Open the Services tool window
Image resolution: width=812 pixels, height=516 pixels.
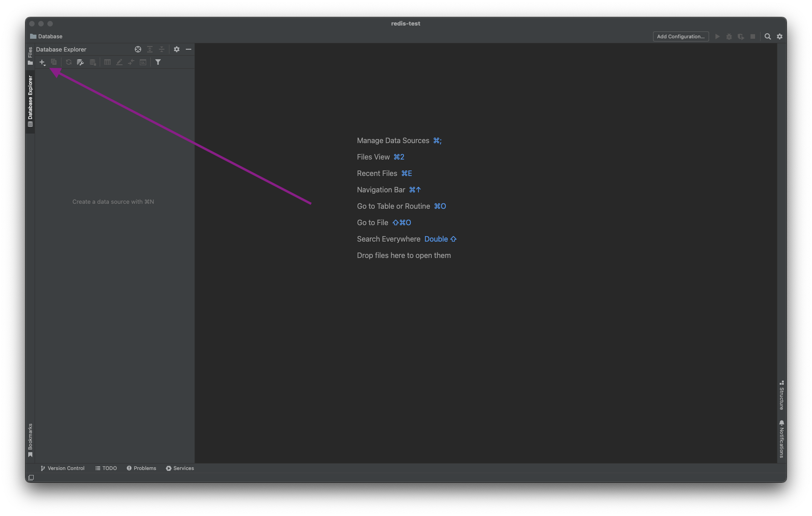point(180,468)
